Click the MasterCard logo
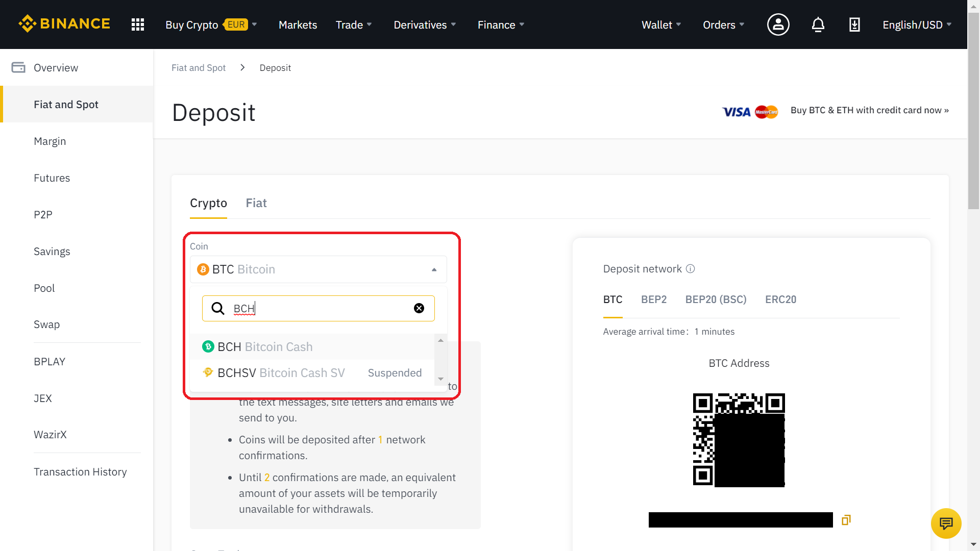Viewport: 980px width, 551px height. [x=766, y=112]
